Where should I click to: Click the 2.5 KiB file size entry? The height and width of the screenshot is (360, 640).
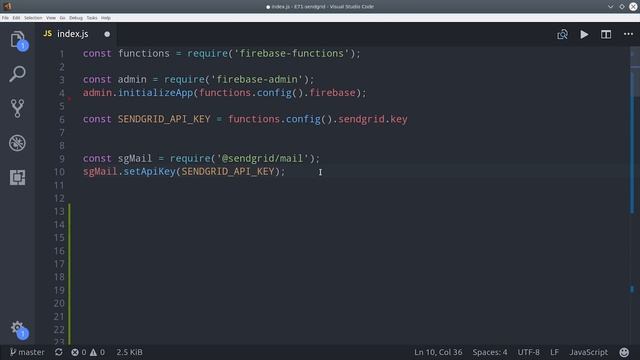click(129, 352)
